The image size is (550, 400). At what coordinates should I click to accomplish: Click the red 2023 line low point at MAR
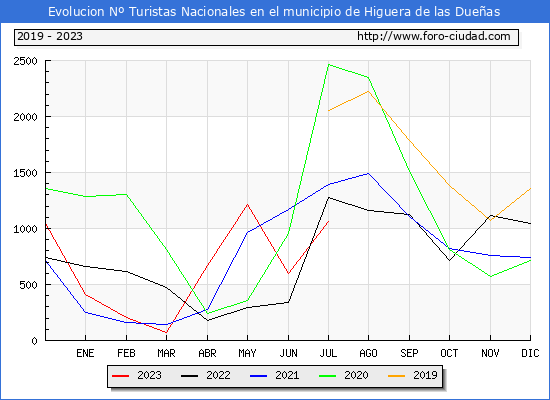(x=166, y=332)
